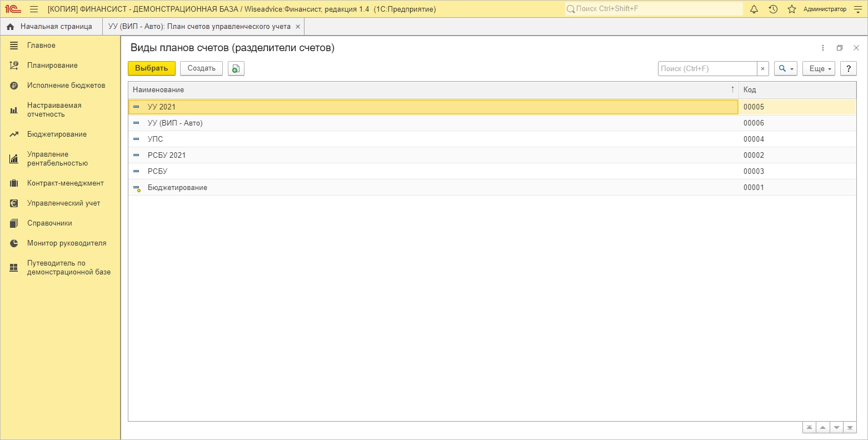Go to the previous list page
This screenshot has width=868, height=440.
tap(823, 428)
